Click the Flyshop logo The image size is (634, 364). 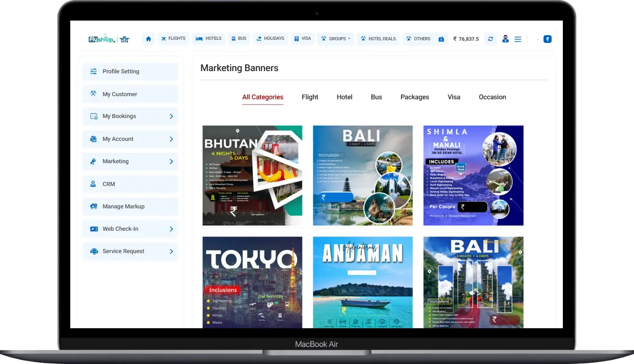point(102,39)
